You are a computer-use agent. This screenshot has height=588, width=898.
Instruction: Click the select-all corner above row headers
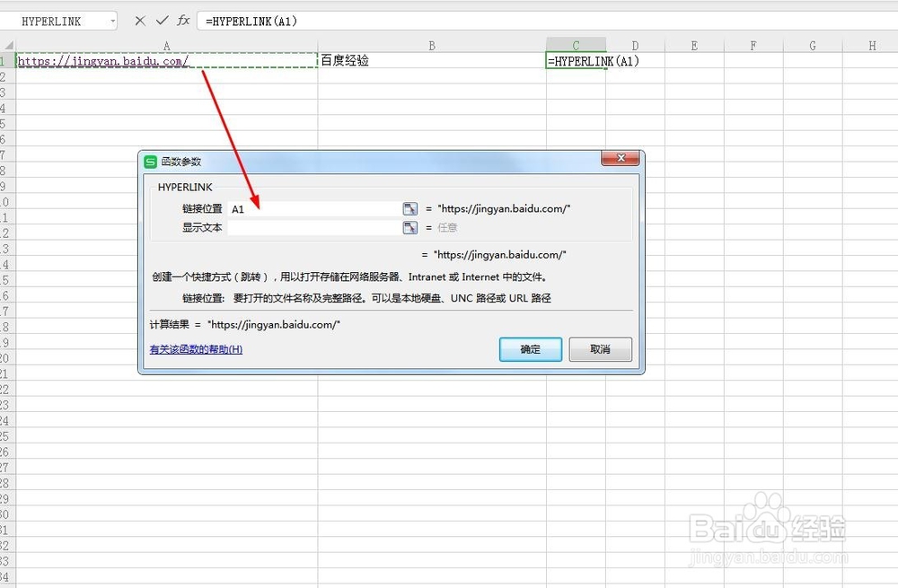coord(6,45)
